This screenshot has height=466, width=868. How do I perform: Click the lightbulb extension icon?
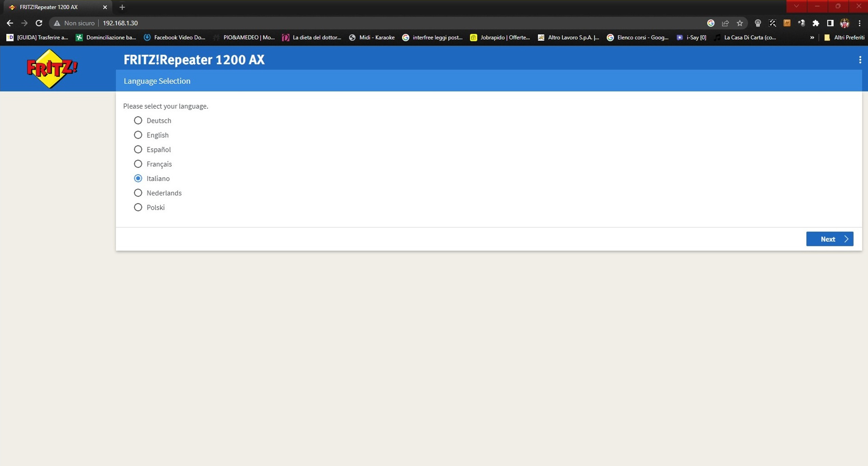click(758, 23)
